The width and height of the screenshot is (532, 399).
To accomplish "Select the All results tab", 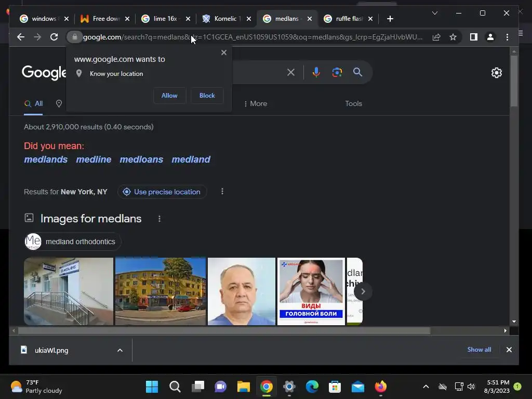I will point(33,104).
